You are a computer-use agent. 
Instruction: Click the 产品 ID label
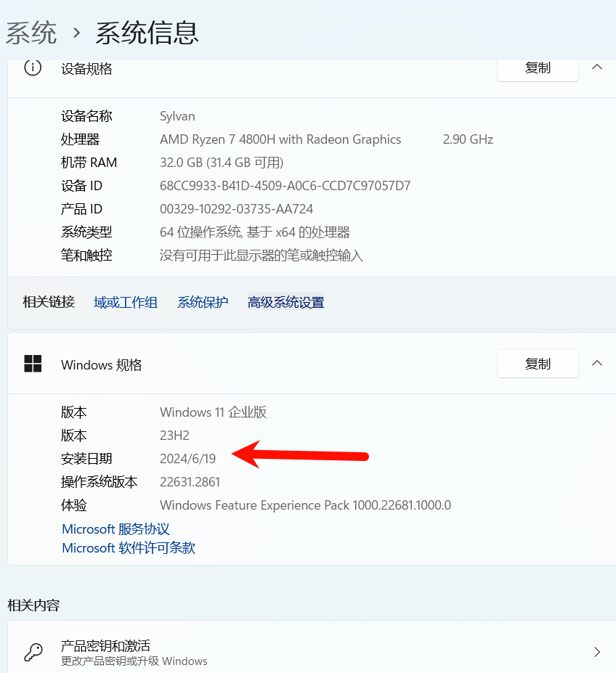(81, 208)
